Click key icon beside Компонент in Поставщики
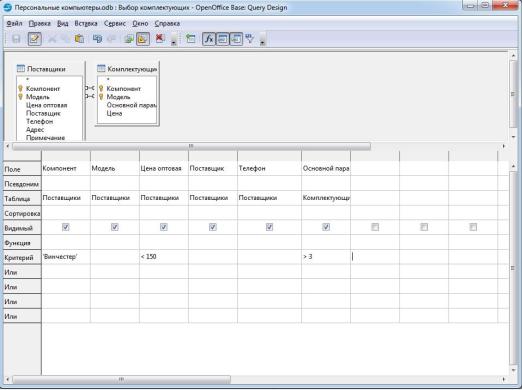Image resolution: width=522 pixels, height=390 pixels. point(20,89)
